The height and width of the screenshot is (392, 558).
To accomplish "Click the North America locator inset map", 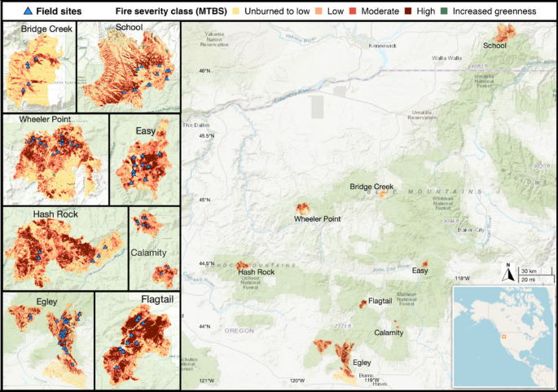I will [503, 335].
